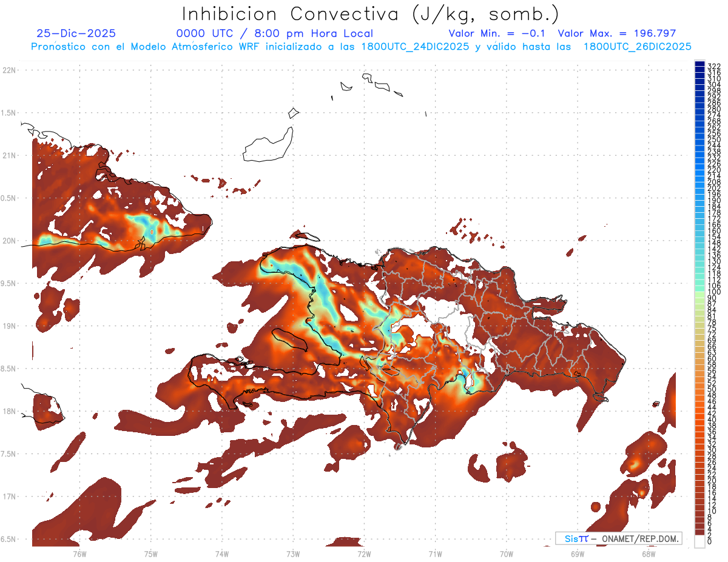Click the '22N' latitude label
728x562 pixels.
(9, 70)
